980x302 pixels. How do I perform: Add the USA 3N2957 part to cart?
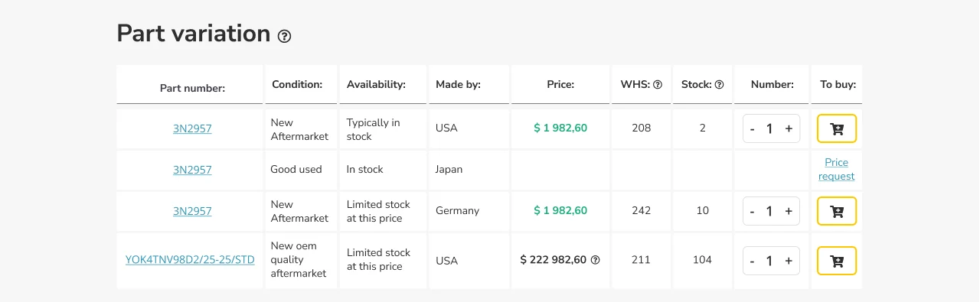coord(837,128)
